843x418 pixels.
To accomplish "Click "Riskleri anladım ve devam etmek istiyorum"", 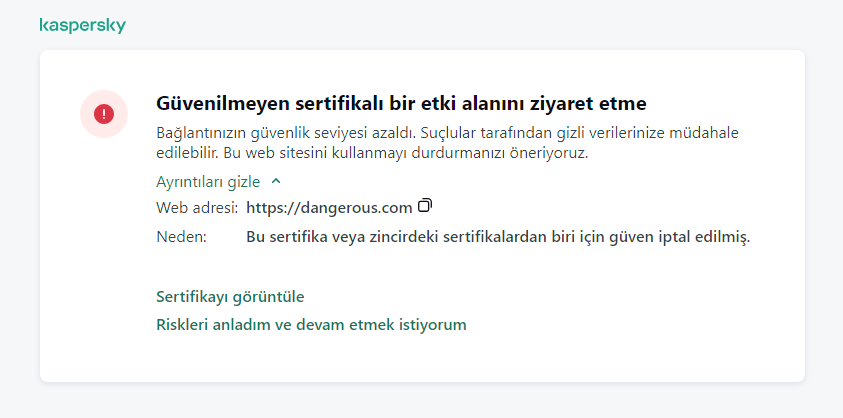I will (311, 324).
